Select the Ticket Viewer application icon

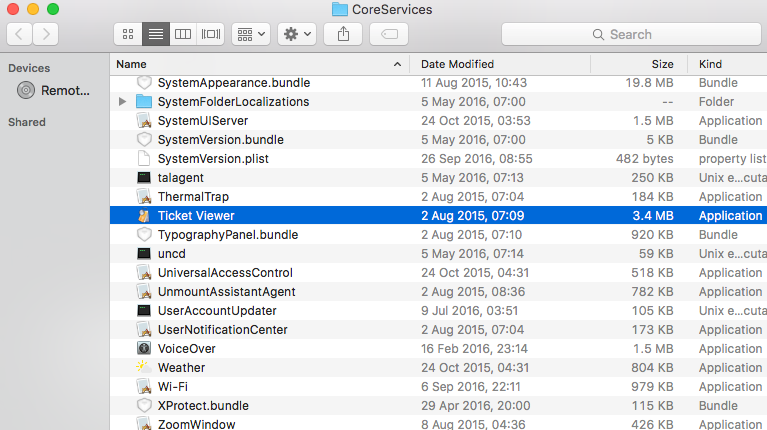click(x=144, y=215)
